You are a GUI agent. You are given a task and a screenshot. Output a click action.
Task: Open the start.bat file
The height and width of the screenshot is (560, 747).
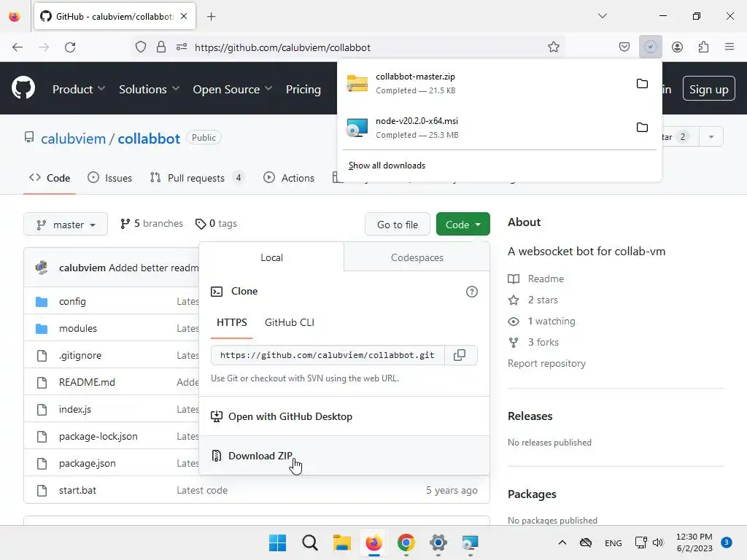coord(77,490)
